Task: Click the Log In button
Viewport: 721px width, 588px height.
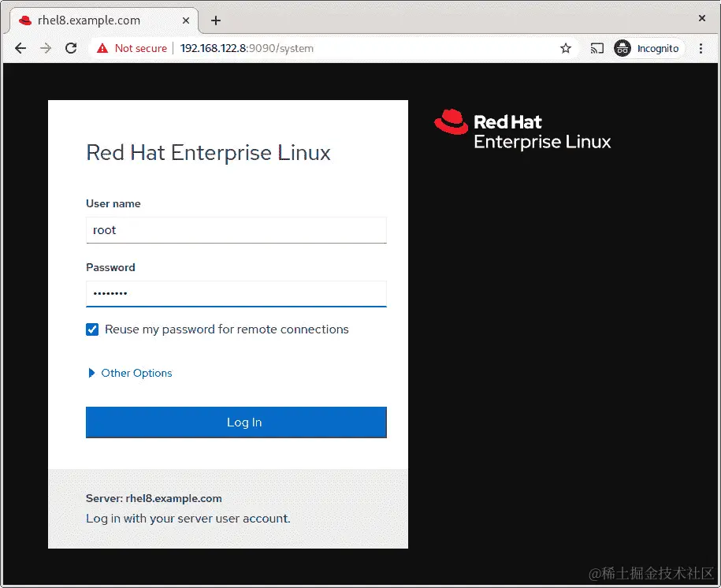Action: pyautogui.click(x=236, y=422)
